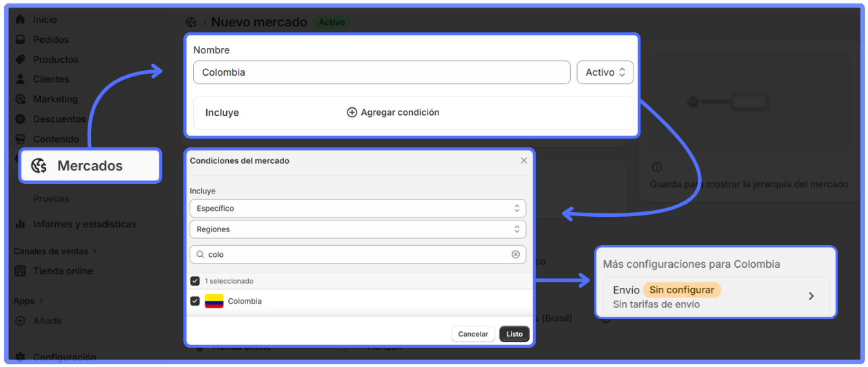Open Pedidos via its sidebar icon
Image resolution: width=868 pixels, height=367 pixels.
(x=20, y=39)
